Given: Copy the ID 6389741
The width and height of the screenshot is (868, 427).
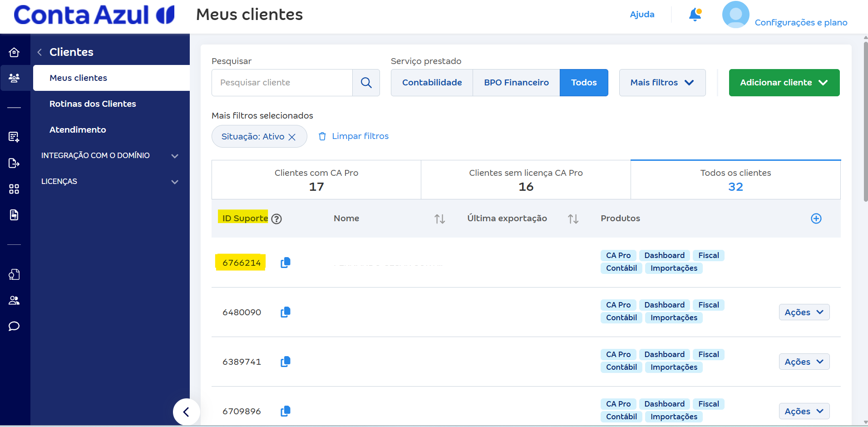Looking at the screenshot, I should 286,362.
